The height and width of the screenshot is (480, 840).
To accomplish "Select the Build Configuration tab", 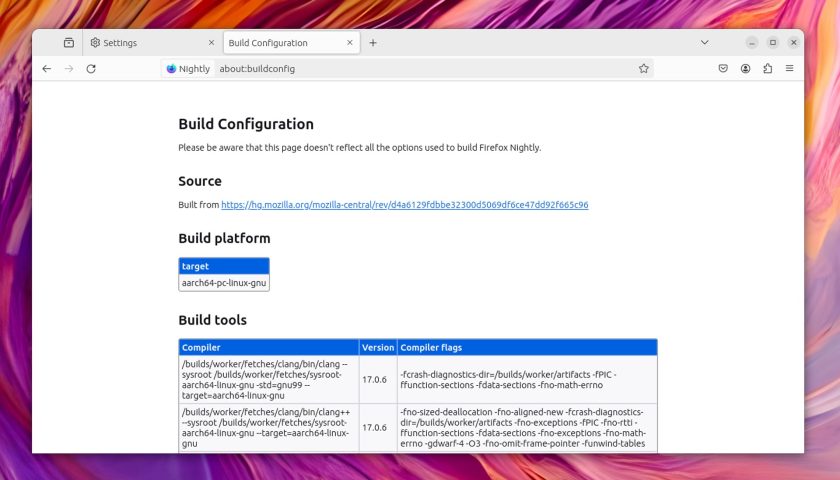I will (x=291, y=43).
